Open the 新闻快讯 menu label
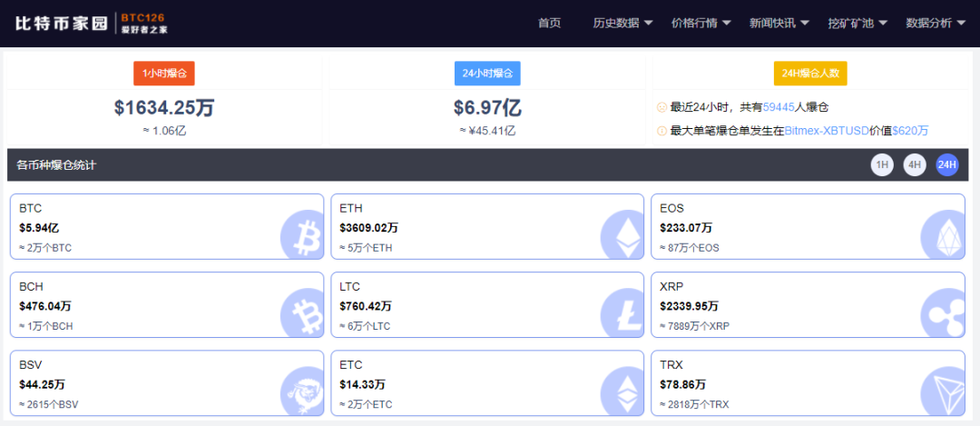This screenshot has height=426, width=980. pos(772,23)
